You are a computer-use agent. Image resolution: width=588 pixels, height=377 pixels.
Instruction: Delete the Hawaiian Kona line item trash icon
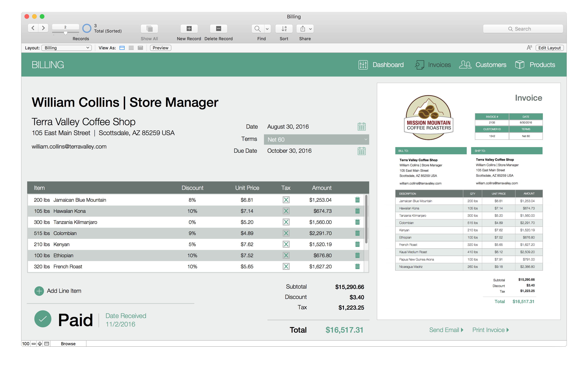coord(357,211)
